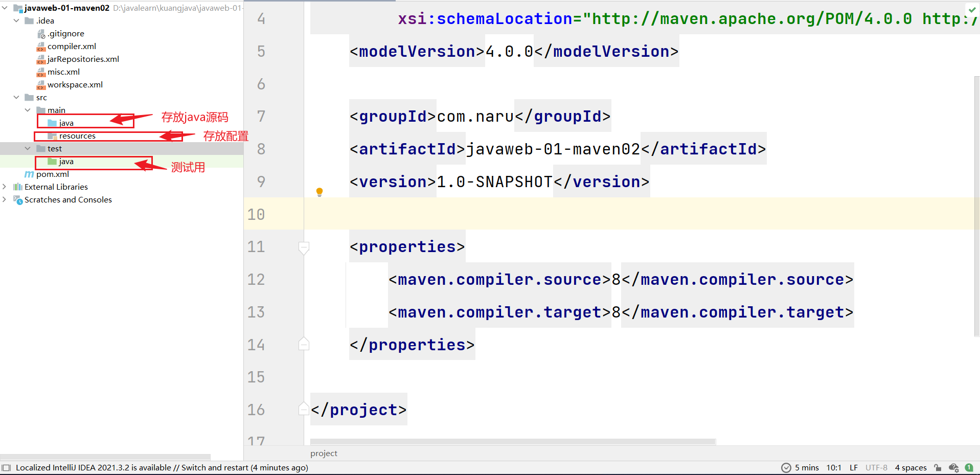Screen dimensions: 980x475
Task: Click the javaweb-01-maven02 project module icon
Action: pyautogui.click(x=18, y=8)
